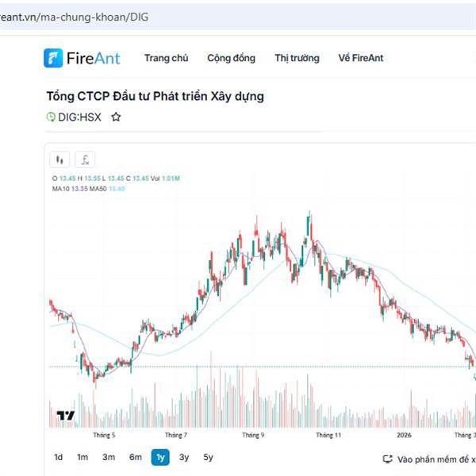Viewport: 476px width, 476px height.
Task: Click the TradingView logo on chart
Action: [65, 416]
